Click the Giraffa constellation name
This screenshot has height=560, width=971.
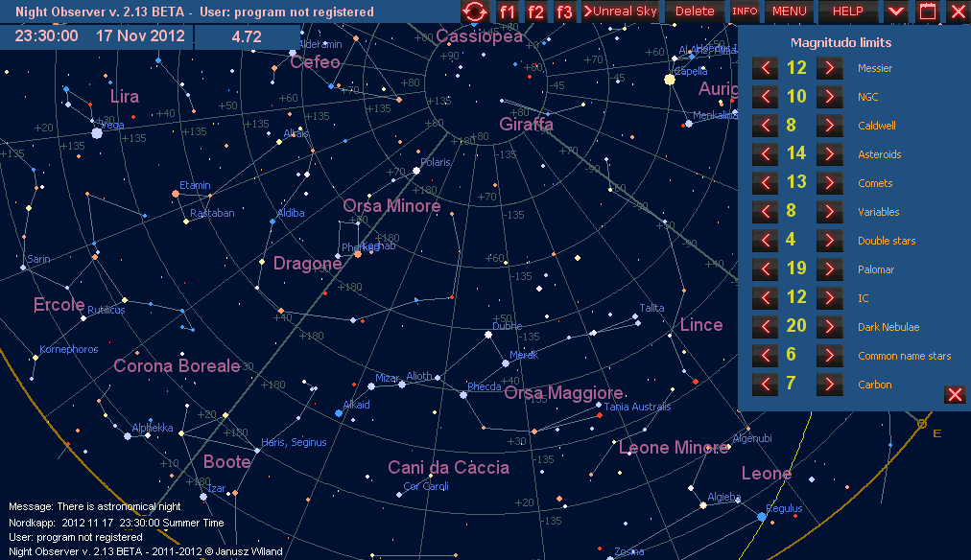527,125
